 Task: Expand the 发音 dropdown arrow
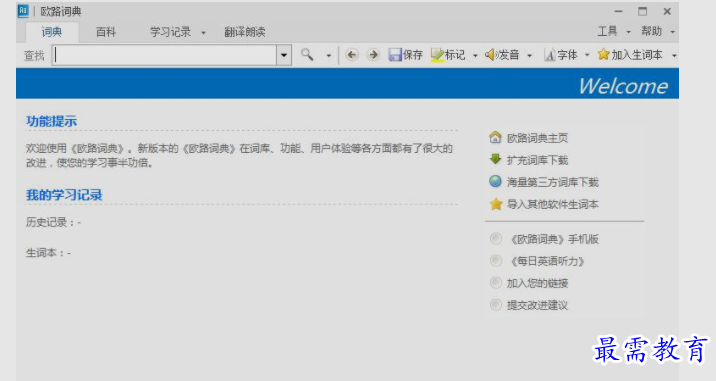tap(529, 56)
